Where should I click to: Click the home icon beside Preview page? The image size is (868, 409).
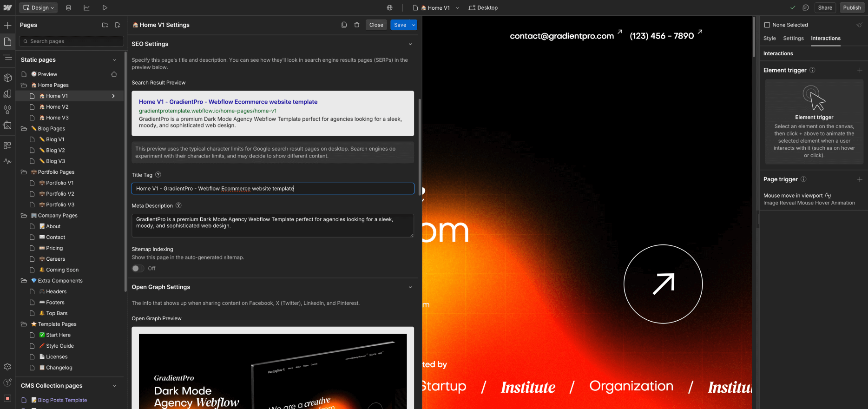pyautogui.click(x=114, y=74)
